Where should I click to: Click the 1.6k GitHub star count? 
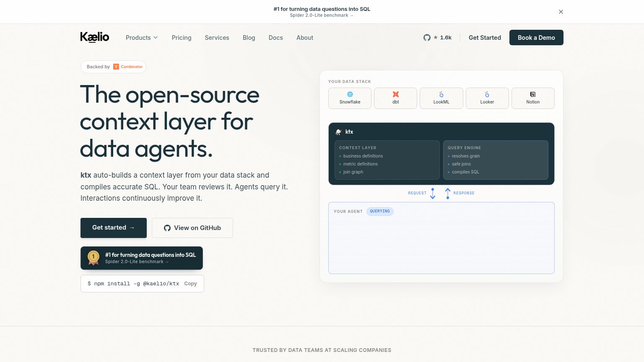coord(446,37)
